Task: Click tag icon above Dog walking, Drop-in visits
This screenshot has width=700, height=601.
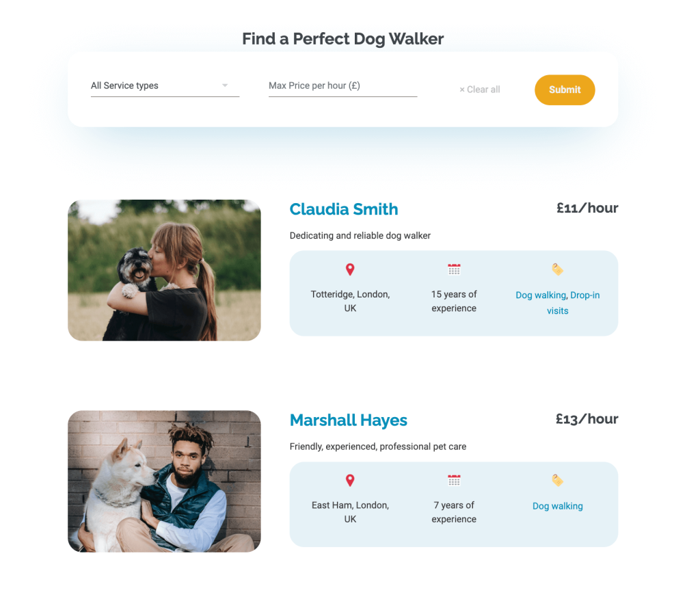Action: tap(557, 269)
